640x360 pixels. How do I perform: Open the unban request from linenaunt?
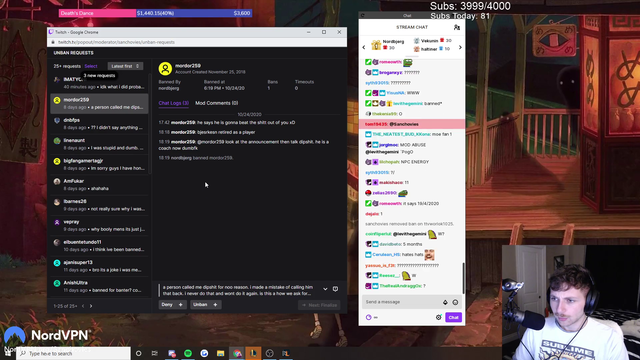[99, 144]
